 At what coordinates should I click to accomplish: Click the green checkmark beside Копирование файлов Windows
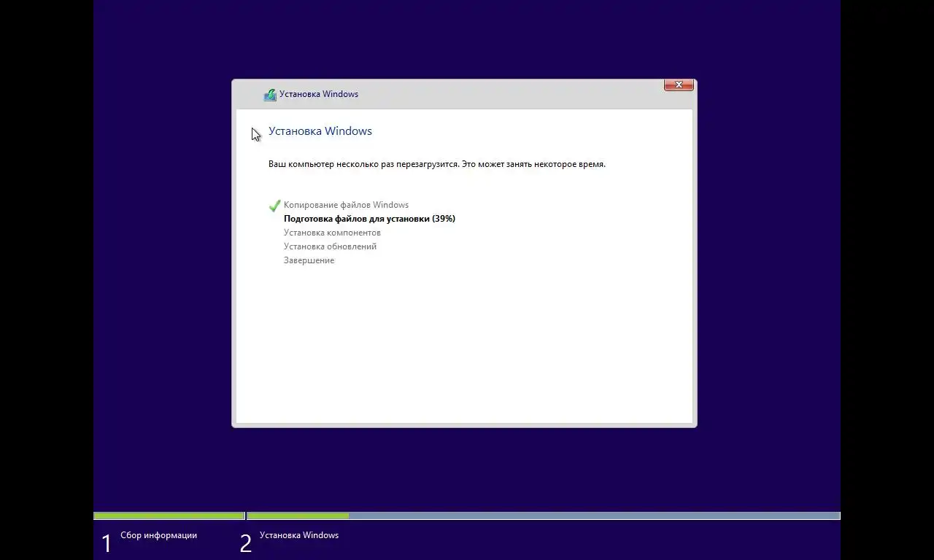(x=274, y=206)
